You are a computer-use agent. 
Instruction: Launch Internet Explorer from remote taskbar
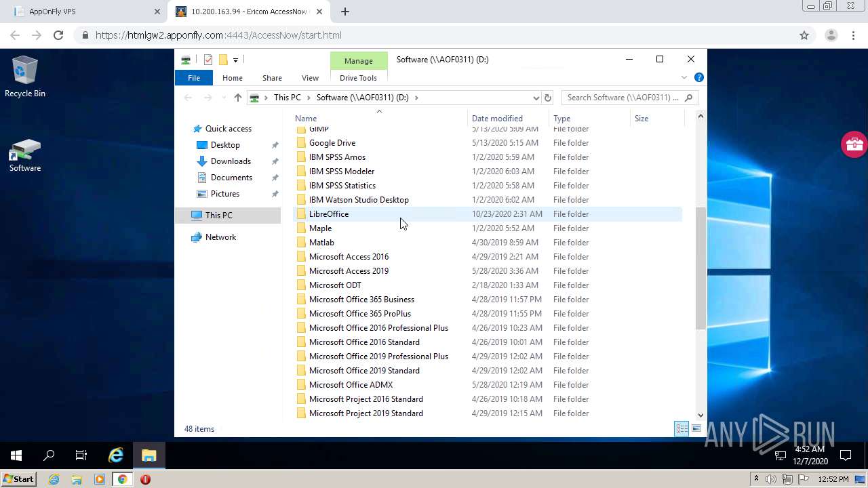pyautogui.click(x=116, y=455)
